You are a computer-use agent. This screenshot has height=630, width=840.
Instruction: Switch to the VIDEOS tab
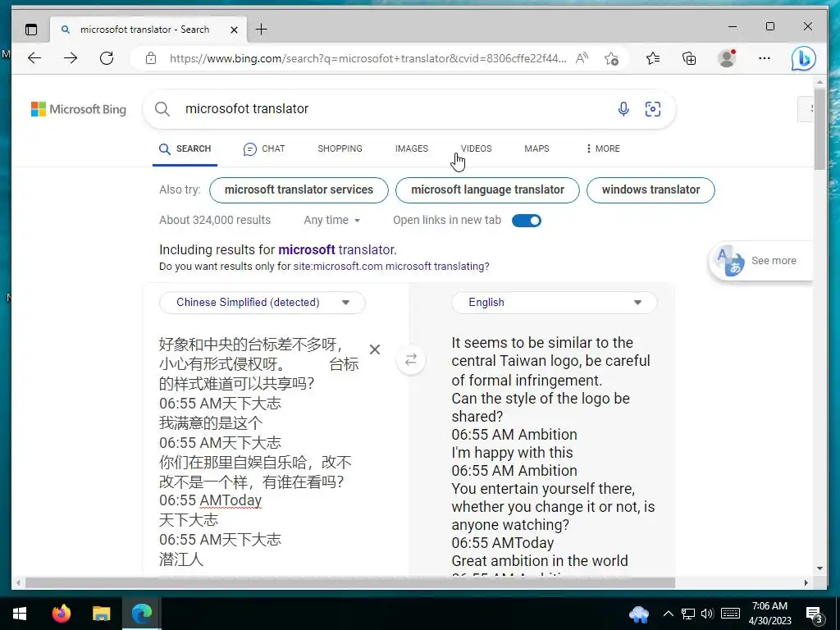tap(476, 149)
